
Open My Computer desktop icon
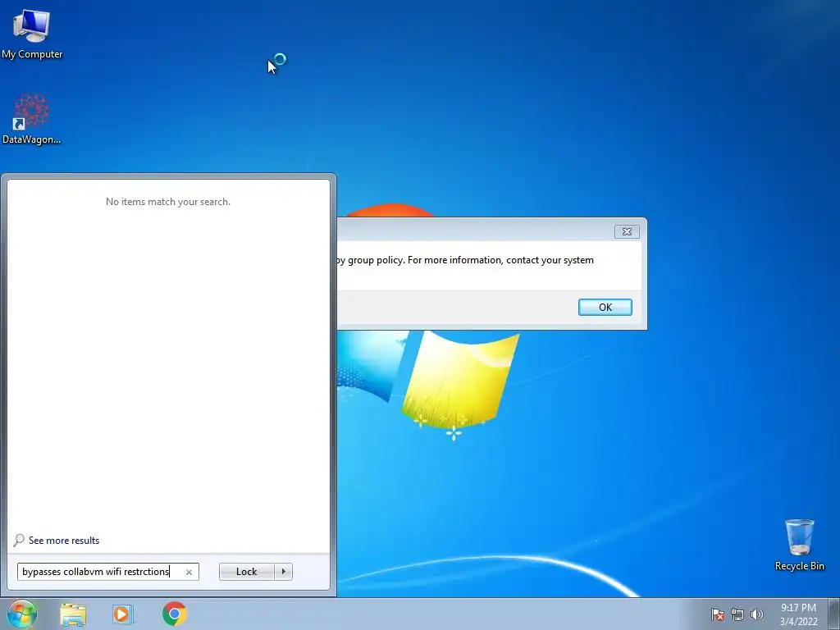[x=32, y=34]
